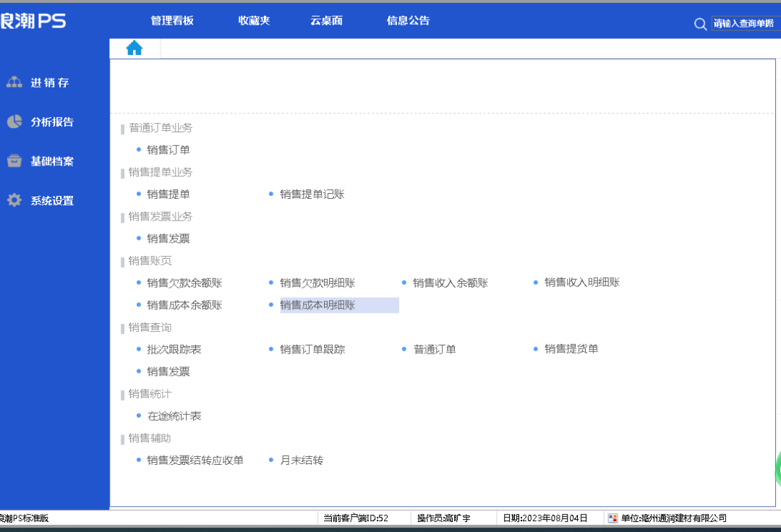The height and width of the screenshot is (532, 781).
Task: Click 月末结转 link
Action: (x=302, y=460)
